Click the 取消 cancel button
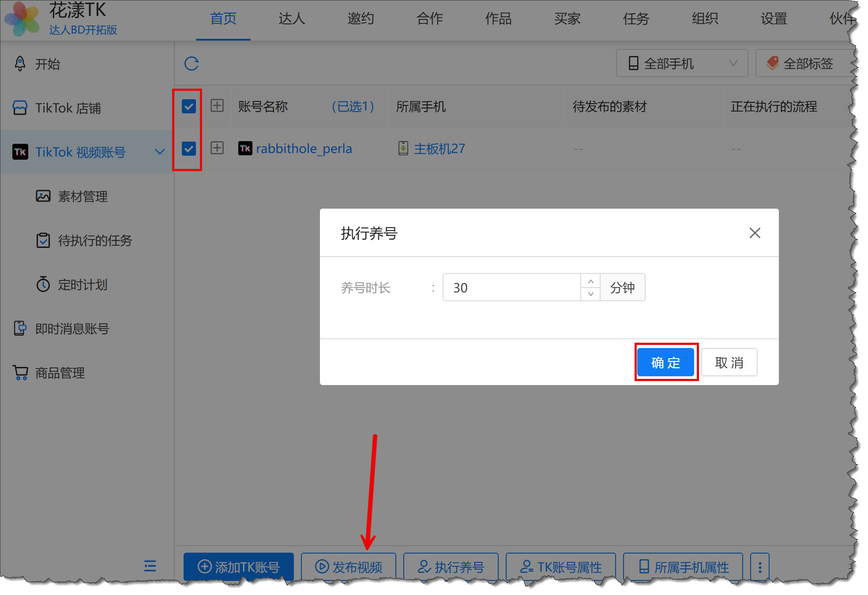Viewport: 868px width, 595px height. pos(729,362)
